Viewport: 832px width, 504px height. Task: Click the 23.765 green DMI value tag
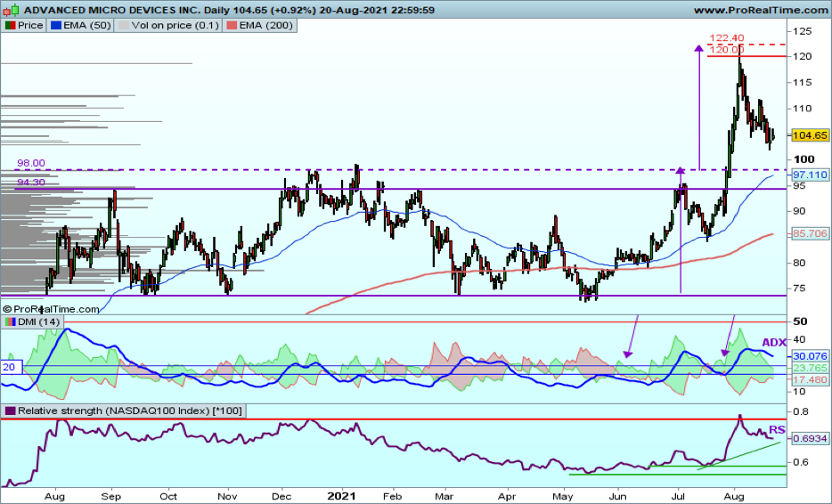[x=810, y=368]
